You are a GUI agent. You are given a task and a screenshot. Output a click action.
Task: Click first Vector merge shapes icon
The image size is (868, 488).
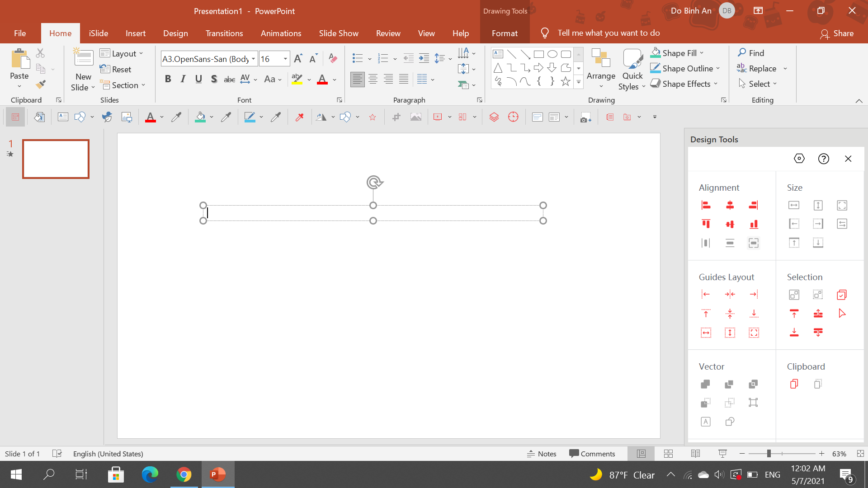[x=705, y=384]
